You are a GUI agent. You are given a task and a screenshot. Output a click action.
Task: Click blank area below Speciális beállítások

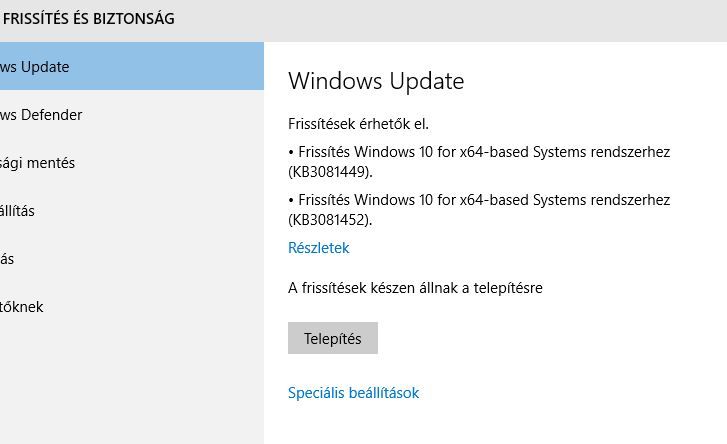click(490, 425)
